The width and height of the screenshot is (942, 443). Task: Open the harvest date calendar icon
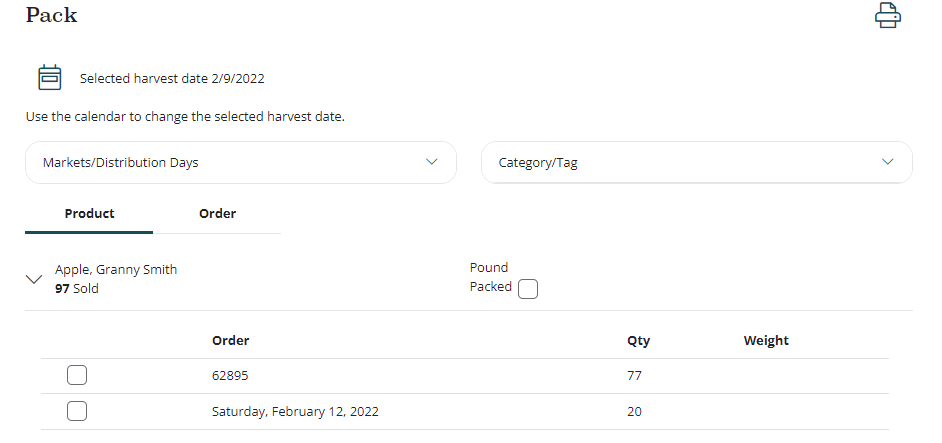(50, 78)
